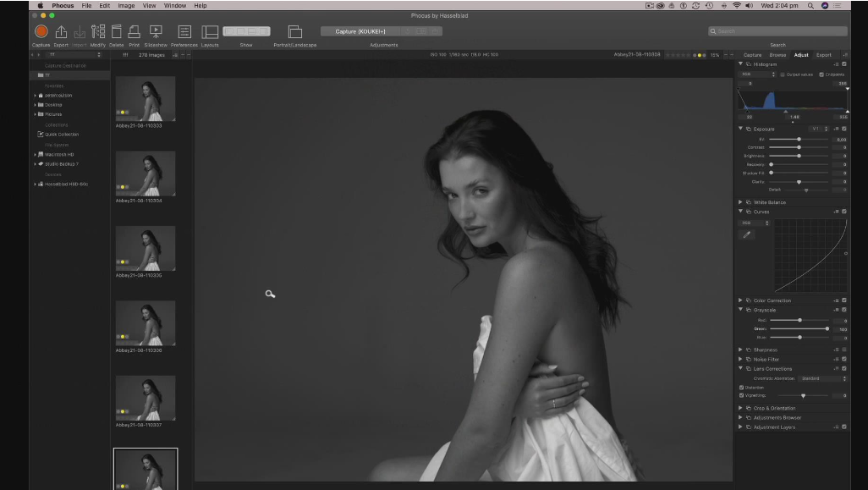Click the Delete trash icon
This screenshot has width=868, height=490.
(x=116, y=32)
